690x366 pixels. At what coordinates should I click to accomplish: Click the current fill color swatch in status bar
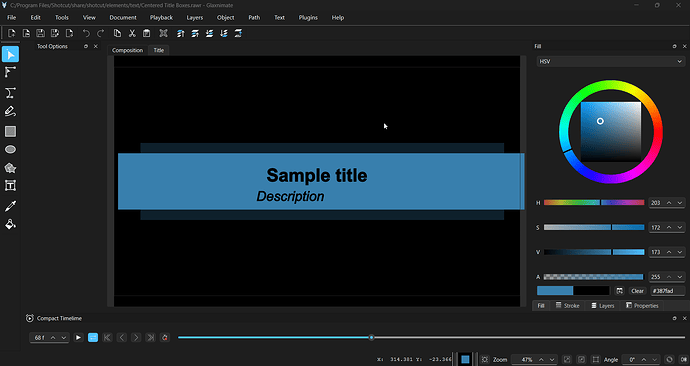click(465, 359)
